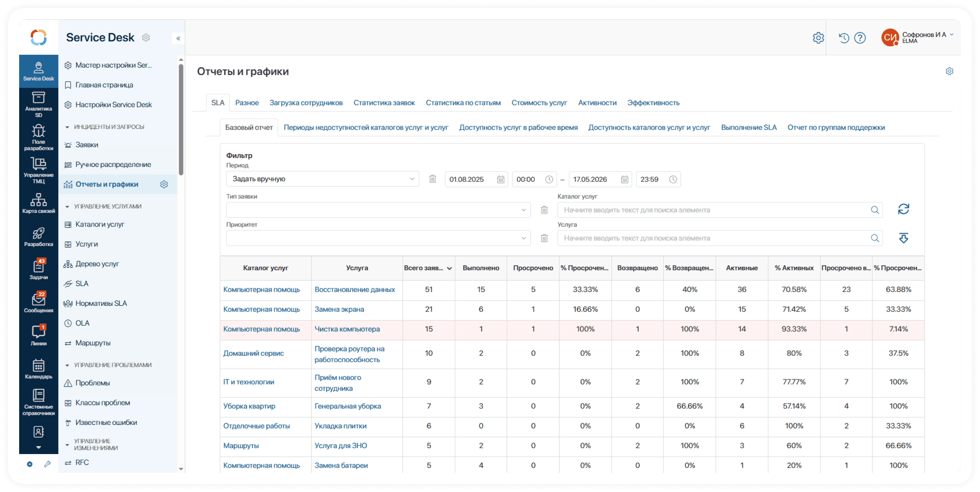Open the history clock icon in header
This screenshot has width=980, height=492.
(844, 38)
